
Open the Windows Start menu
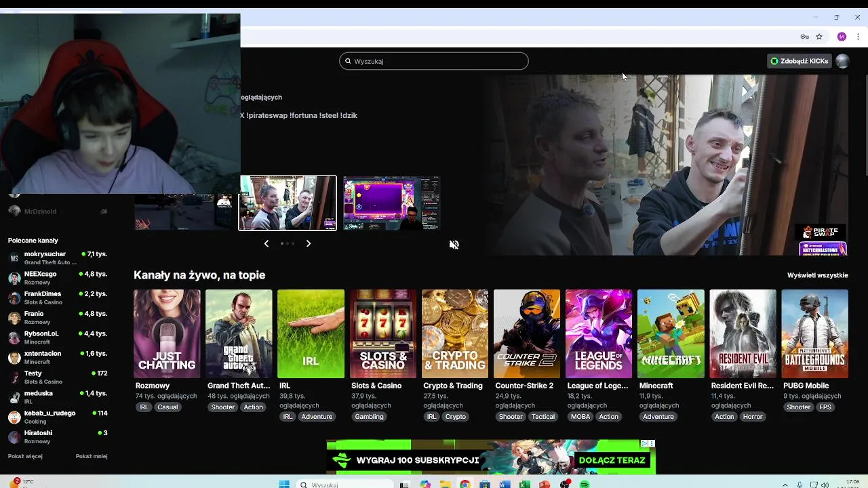pos(284,485)
